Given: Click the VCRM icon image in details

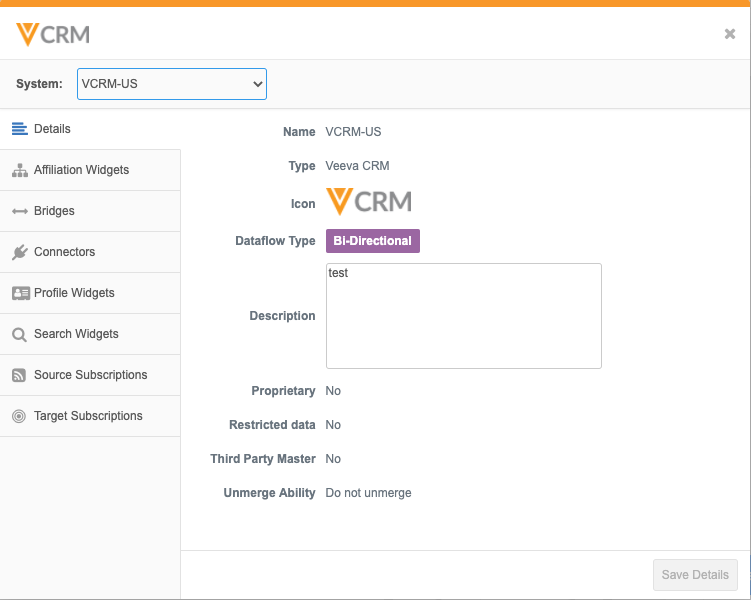Looking at the screenshot, I should pyautogui.click(x=369, y=202).
